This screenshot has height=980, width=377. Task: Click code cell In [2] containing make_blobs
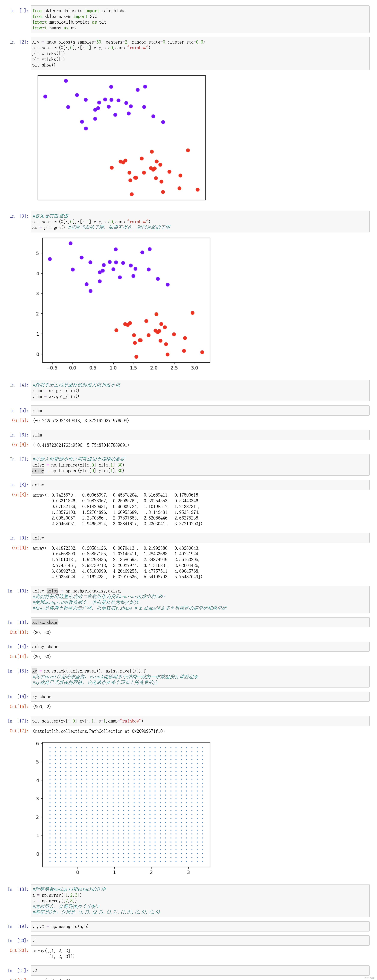pyautogui.click(x=200, y=53)
